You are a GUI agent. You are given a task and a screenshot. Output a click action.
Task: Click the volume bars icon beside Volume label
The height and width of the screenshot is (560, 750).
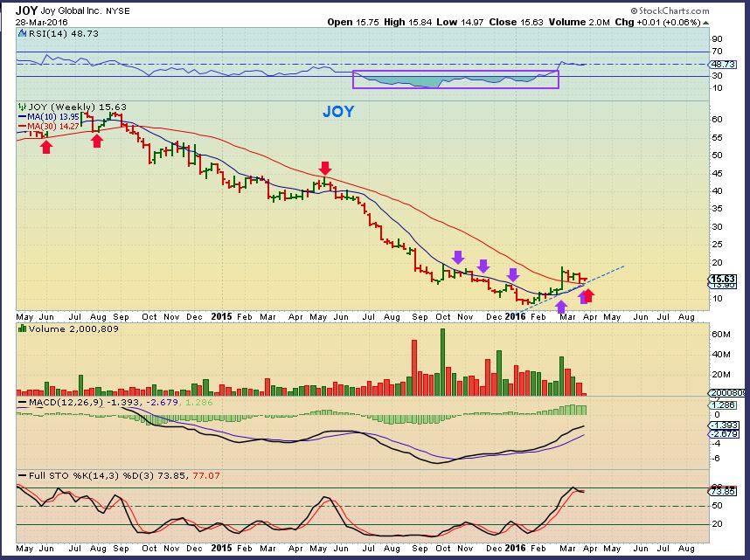[x=22, y=328]
